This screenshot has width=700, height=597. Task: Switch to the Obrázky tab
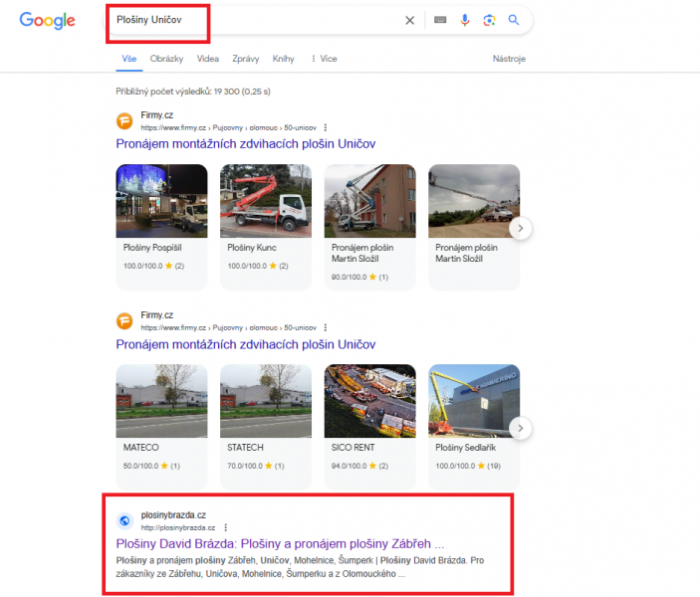(166, 59)
